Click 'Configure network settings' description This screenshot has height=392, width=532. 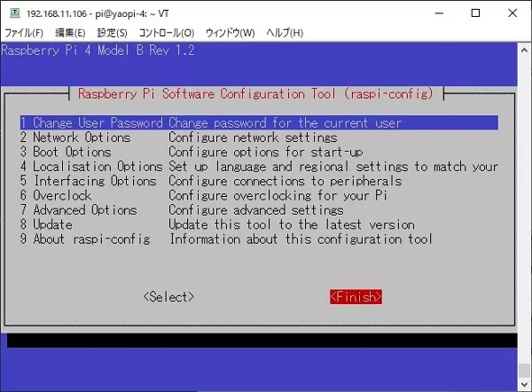(253, 137)
